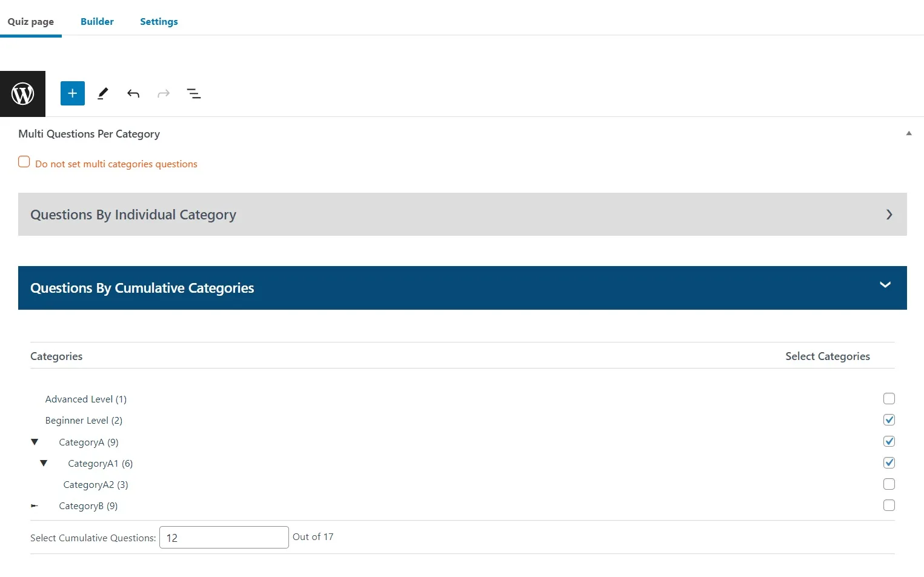
Task: Check the CategoryB checkbox
Action: pyautogui.click(x=889, y=505)
